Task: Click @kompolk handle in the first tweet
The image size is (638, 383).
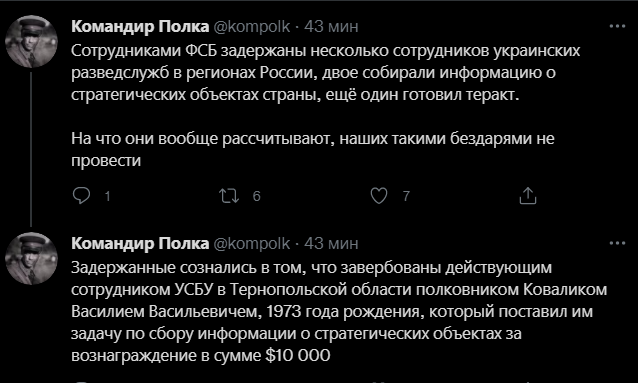Action: (251, 27)
